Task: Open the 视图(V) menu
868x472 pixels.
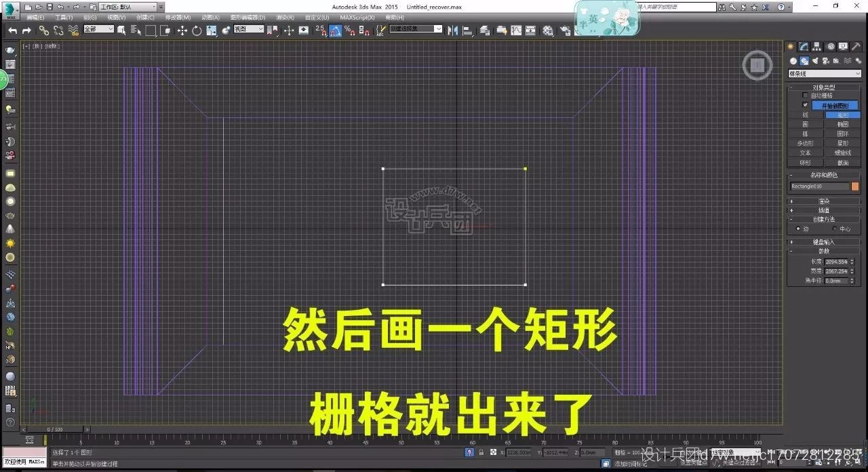Action: pyautogui.click(x=117, y=17)
